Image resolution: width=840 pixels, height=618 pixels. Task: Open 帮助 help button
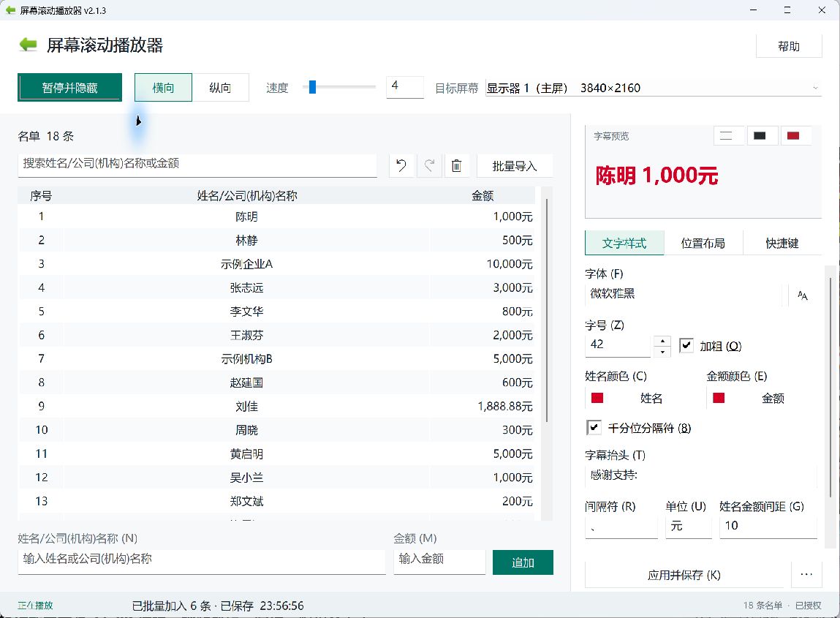point(789,46)
